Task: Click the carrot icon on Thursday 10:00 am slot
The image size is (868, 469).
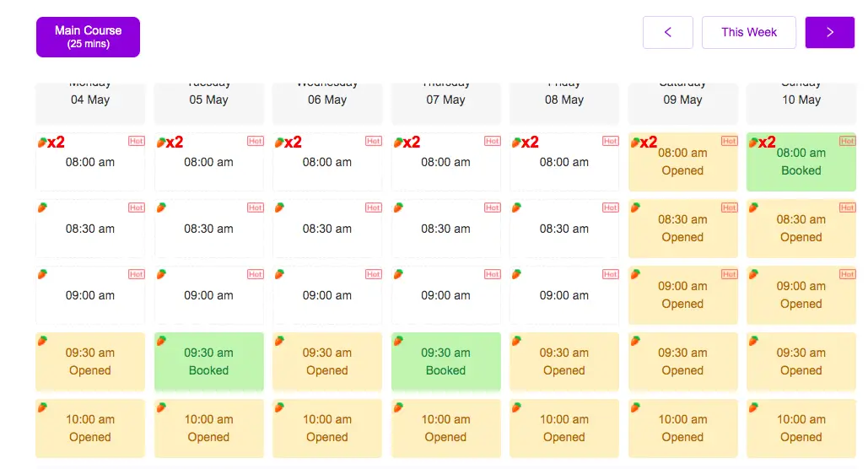Action: coord(398,407)
